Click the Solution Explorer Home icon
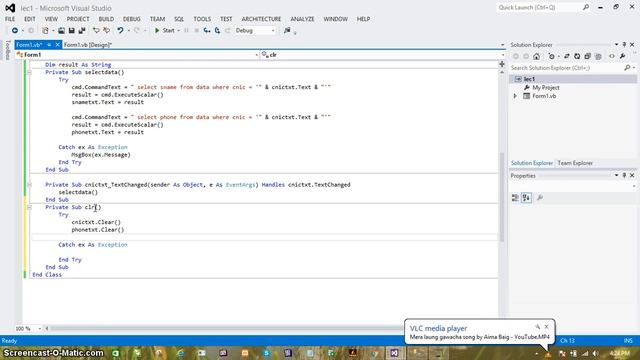The image size is (640, 360). pos(536,56)
